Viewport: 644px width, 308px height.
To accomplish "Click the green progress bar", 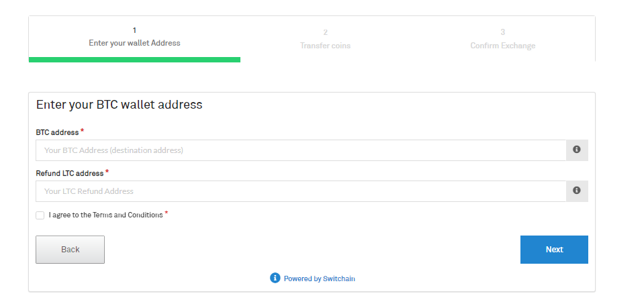I will click(x=134, y=60).
